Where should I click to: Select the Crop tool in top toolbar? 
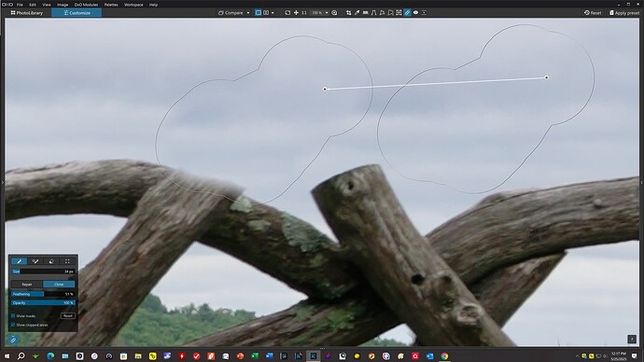(349, 13)
